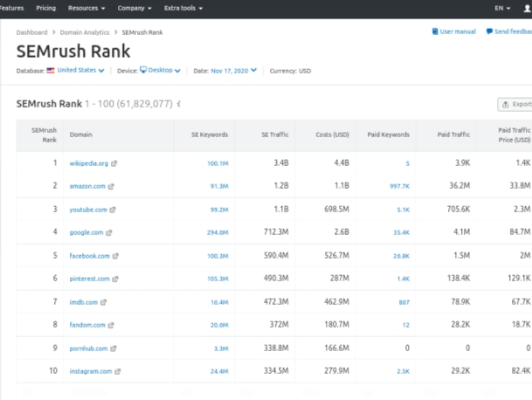This screenshot has width=532, height=400.
Task: Click pinterest.com domain link
Action: 89,279
